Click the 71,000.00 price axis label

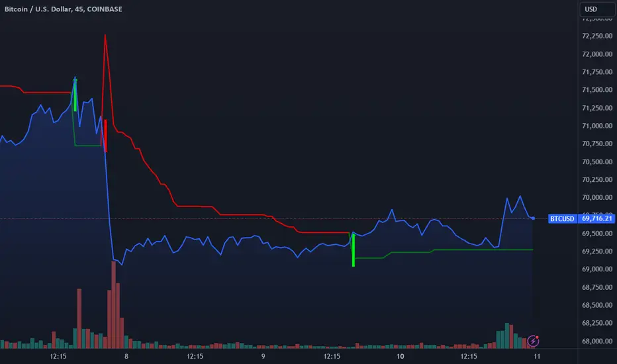[x=597, y=126]
